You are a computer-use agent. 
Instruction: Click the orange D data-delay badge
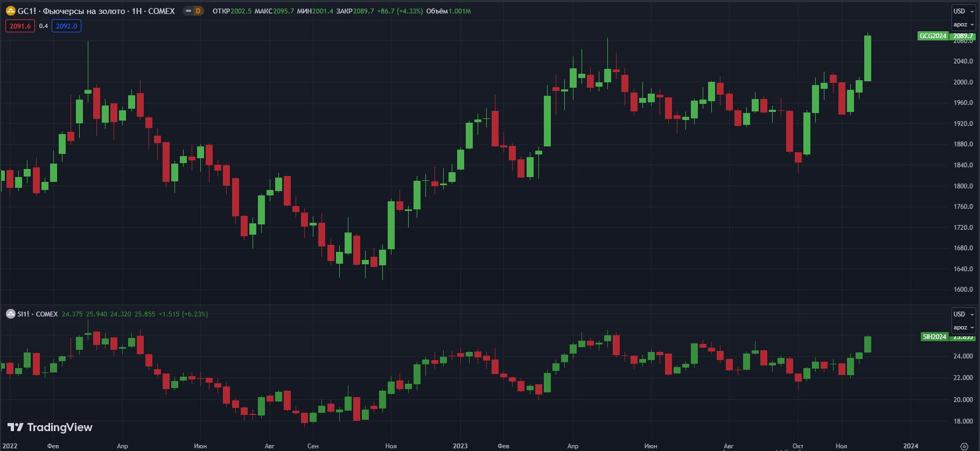(x=198, y=11)
